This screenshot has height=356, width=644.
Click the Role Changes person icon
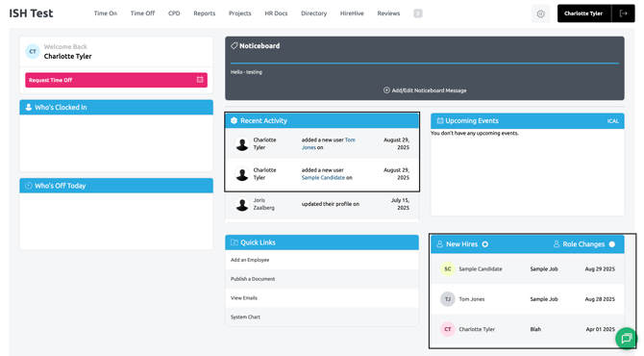(557, 244)
